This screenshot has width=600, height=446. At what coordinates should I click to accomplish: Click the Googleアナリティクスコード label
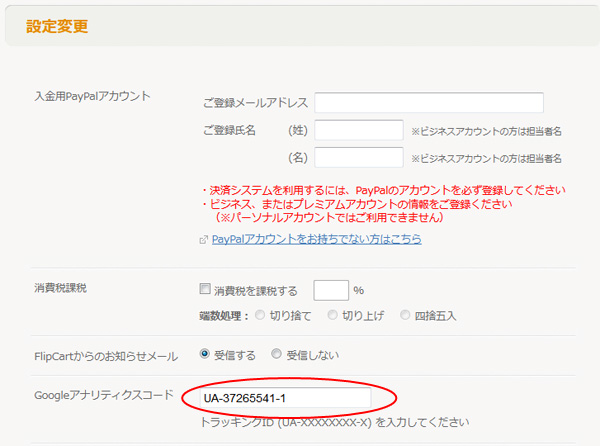104,395
